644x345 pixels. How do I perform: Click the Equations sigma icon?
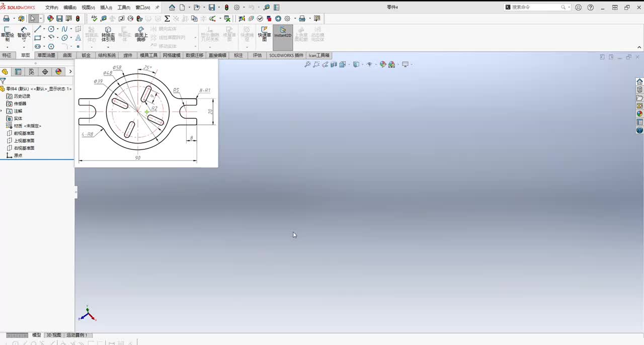pos(167,19)
